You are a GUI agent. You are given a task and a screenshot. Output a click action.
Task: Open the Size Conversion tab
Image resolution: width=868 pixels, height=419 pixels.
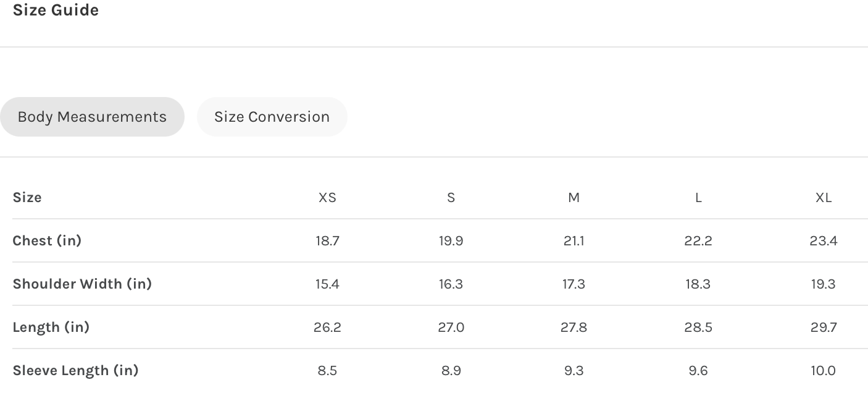tap(272, 117)
